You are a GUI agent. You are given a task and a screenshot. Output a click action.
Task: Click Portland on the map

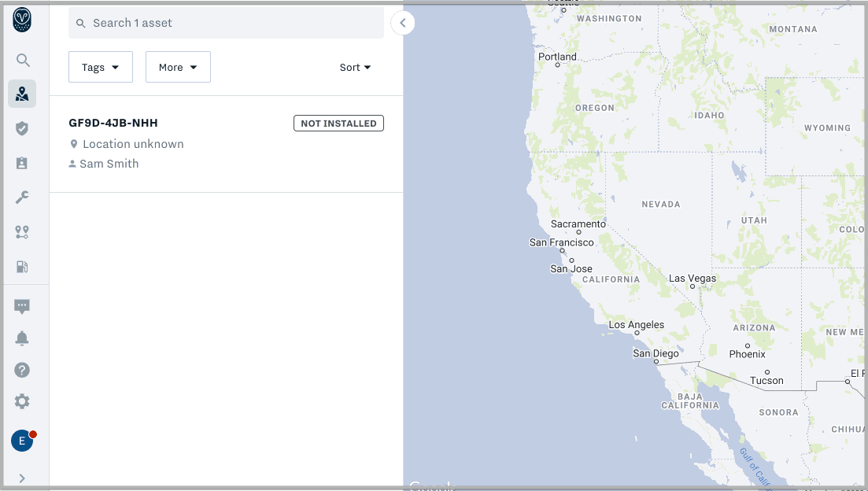(x=557, y=57)
